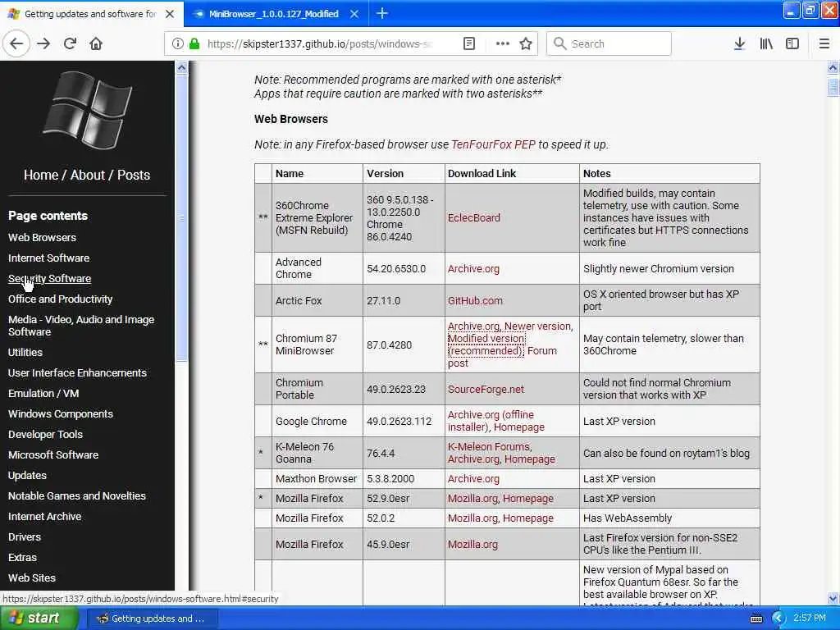Open Home link in sidebar header

click(41, 175)
